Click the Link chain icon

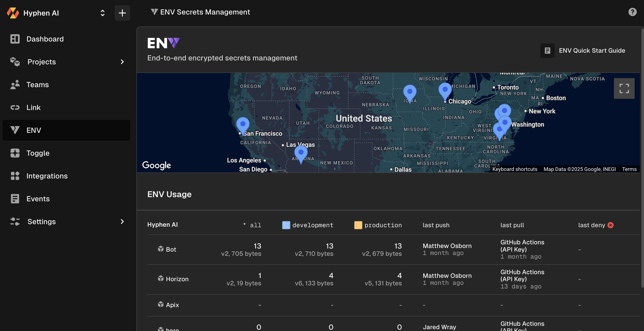(15, 107)
